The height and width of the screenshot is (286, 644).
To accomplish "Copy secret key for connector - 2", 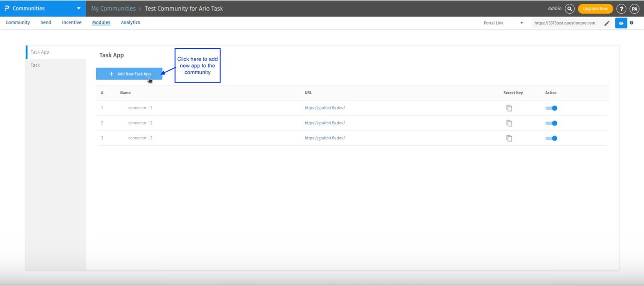I will click(x=509, y=123).
